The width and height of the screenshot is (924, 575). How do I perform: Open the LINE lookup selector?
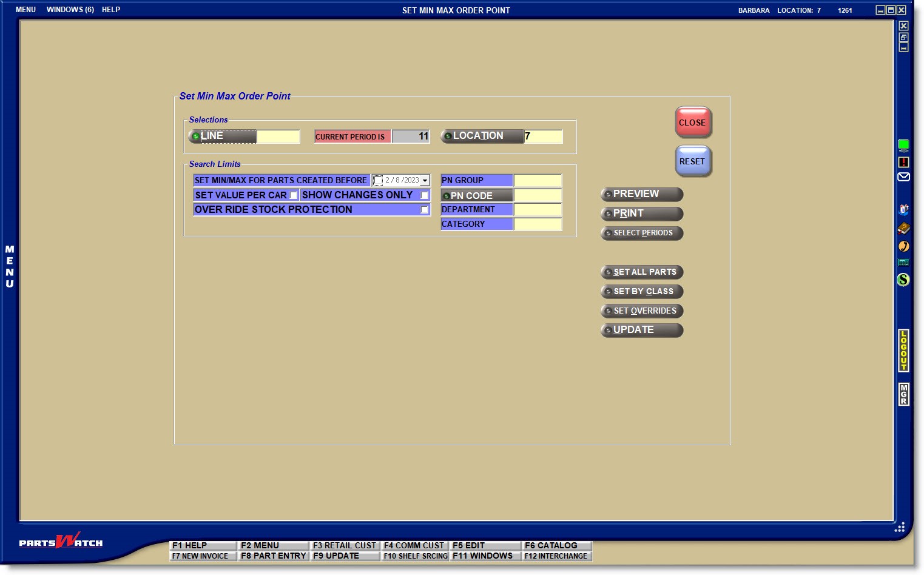coord(222,136)
